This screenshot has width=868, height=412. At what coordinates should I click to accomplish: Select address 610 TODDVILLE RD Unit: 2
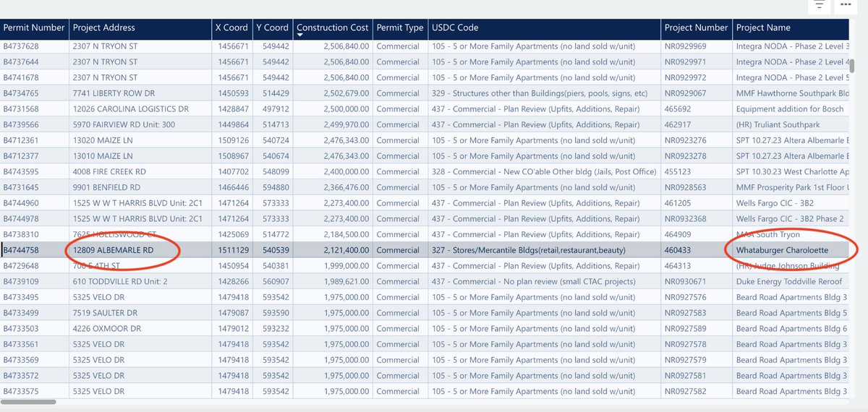click(120, 281)
